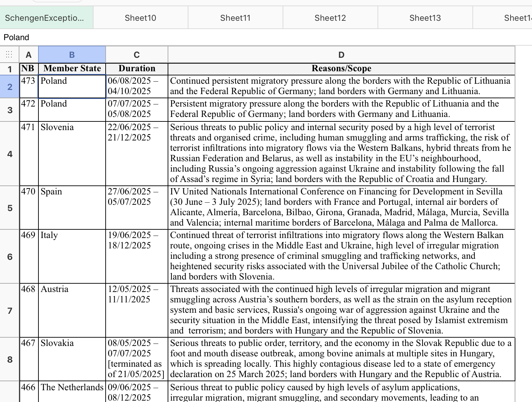Select column D header
The width and height of the screenshot is (532, 402).
[x=342, y=55]
